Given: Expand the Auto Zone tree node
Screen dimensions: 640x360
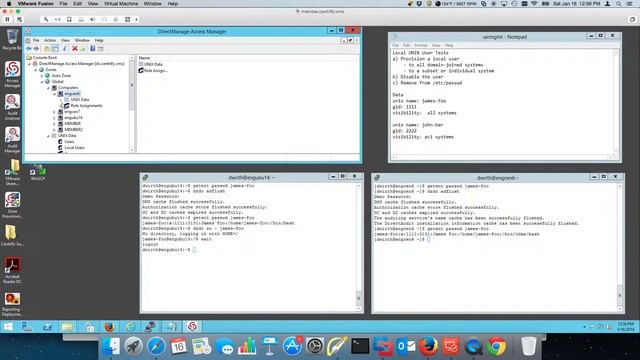Looking at the screenshot, I should point(42,76).
